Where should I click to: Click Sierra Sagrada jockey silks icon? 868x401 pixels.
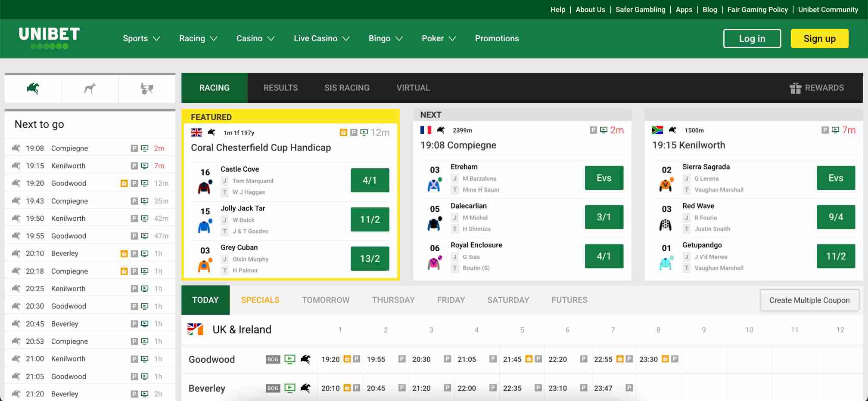666,185
